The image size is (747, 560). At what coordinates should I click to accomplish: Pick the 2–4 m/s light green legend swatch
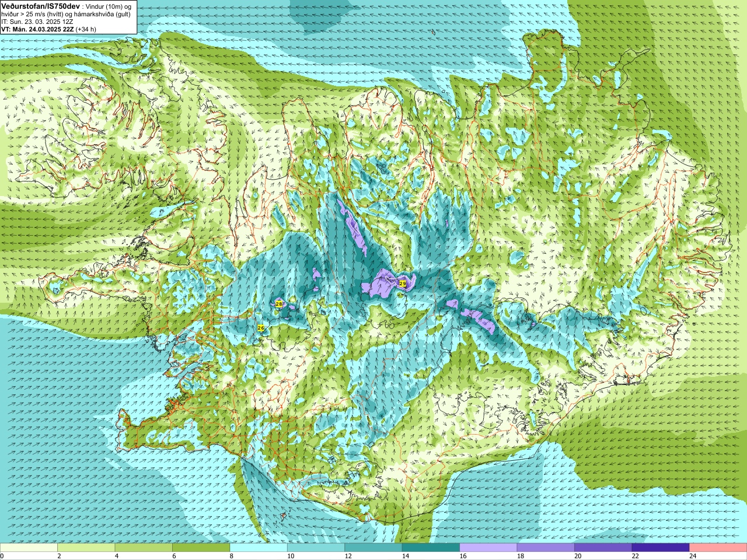[86, 547]
